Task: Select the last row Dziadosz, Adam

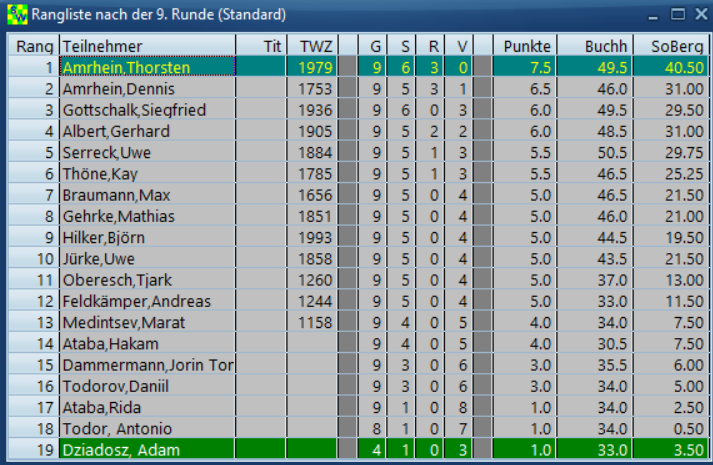Action: pos(147,449)
